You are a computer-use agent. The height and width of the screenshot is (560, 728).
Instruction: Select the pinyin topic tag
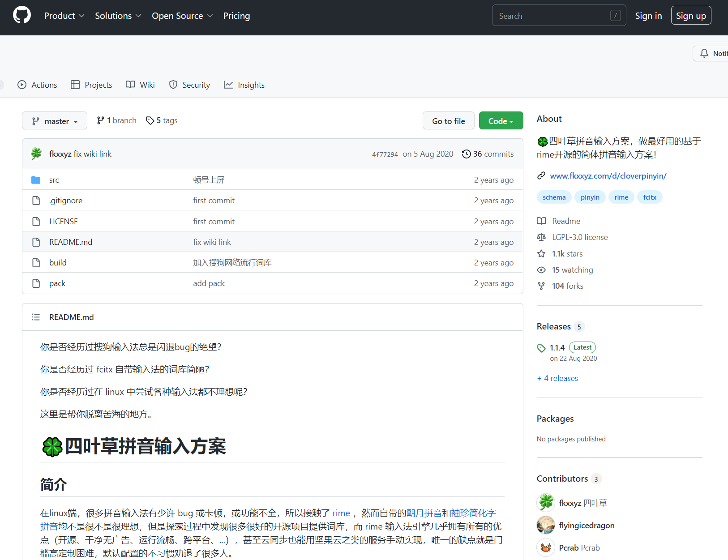coord(590,197)
